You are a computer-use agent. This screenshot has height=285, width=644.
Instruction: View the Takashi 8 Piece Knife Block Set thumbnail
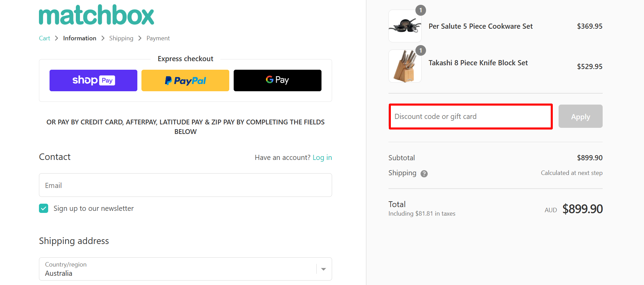pos(405,66)
